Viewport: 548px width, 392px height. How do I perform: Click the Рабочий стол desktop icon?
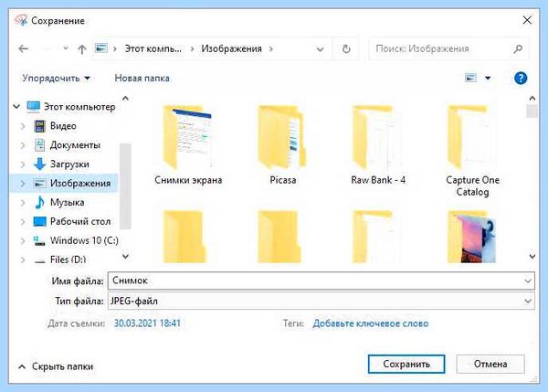coord(39,221)
